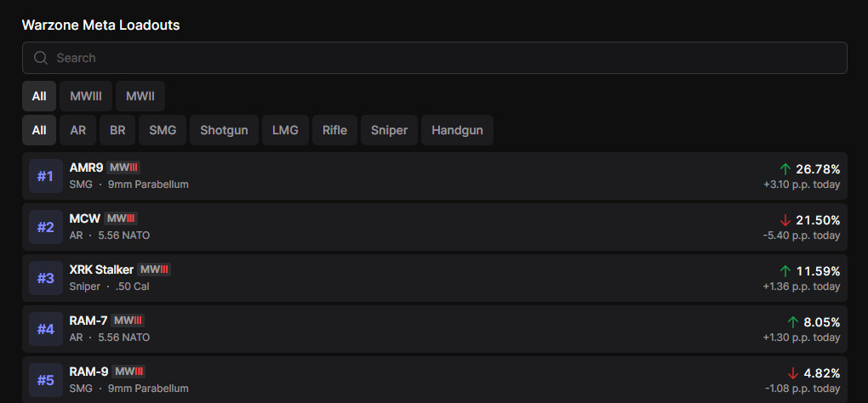Click the magnifying glass search icon
The image size is (868, 403).
(40, 58)
